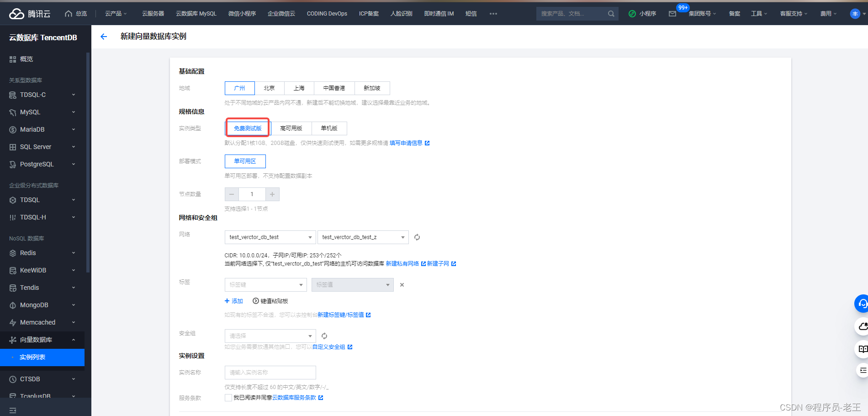This screenshot has height=416, width=868.
Task: Open 云服务器 in top navigation
Action: point(153,14)
